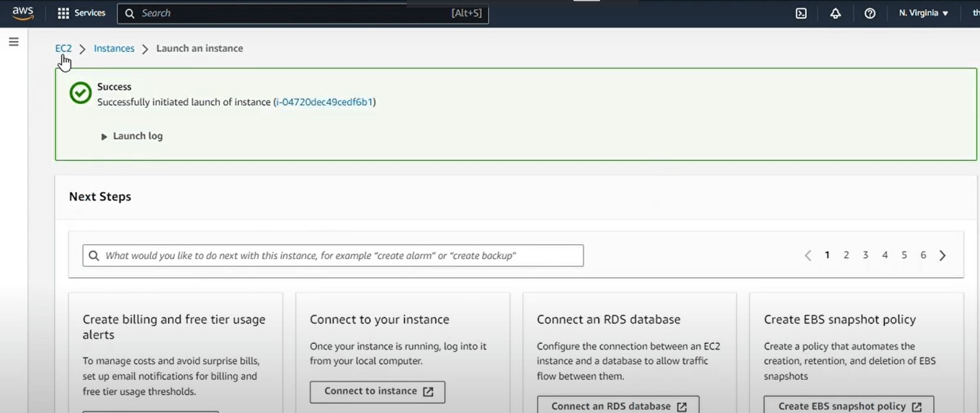Click Create EBS snapshot policy button

(x=848, y=406)
